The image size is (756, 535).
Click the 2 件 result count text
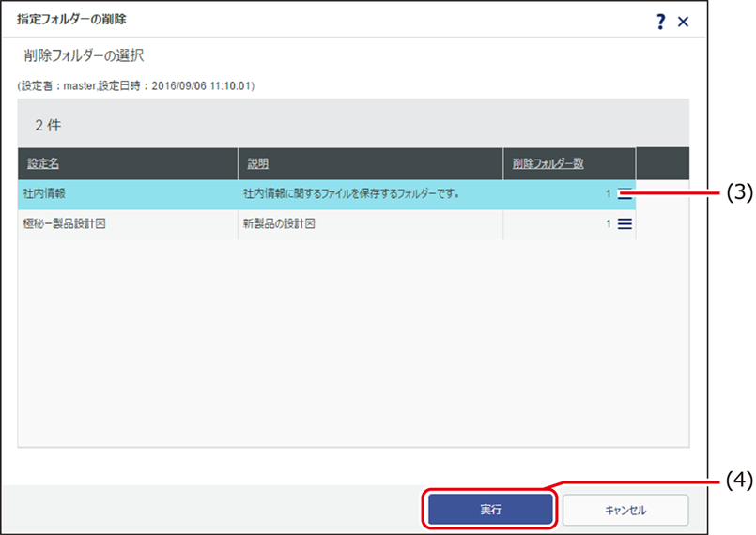(48, 126)
